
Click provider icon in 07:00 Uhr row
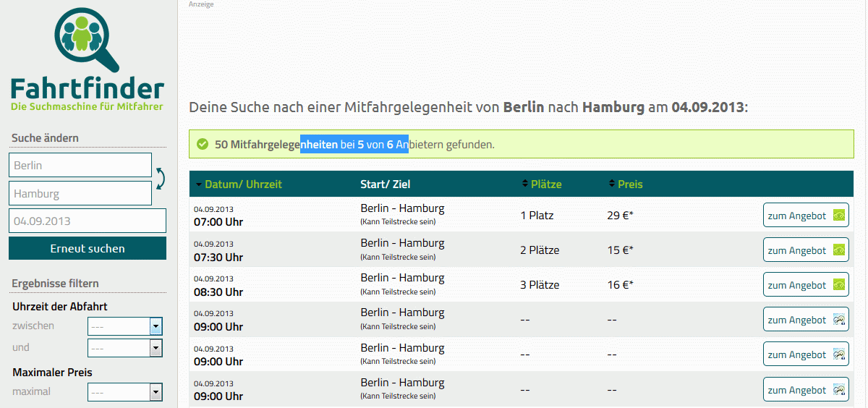tap(839, 215)
